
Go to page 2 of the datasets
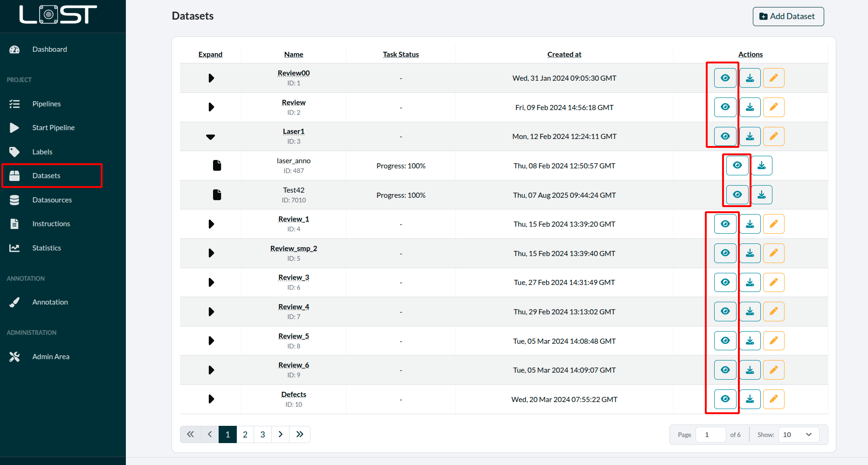pyautogui.click(x=245, y=435)
